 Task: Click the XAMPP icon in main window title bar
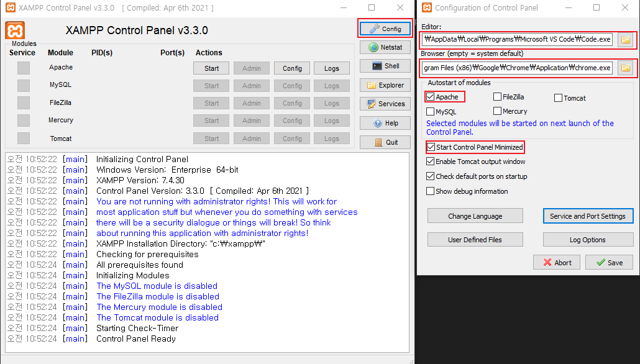point(11,7)
